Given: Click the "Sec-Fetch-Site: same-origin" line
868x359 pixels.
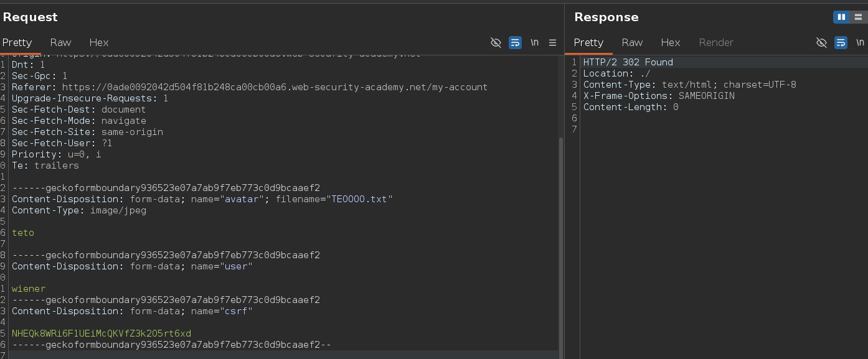Looking at the screenshot, I should 87,132.
